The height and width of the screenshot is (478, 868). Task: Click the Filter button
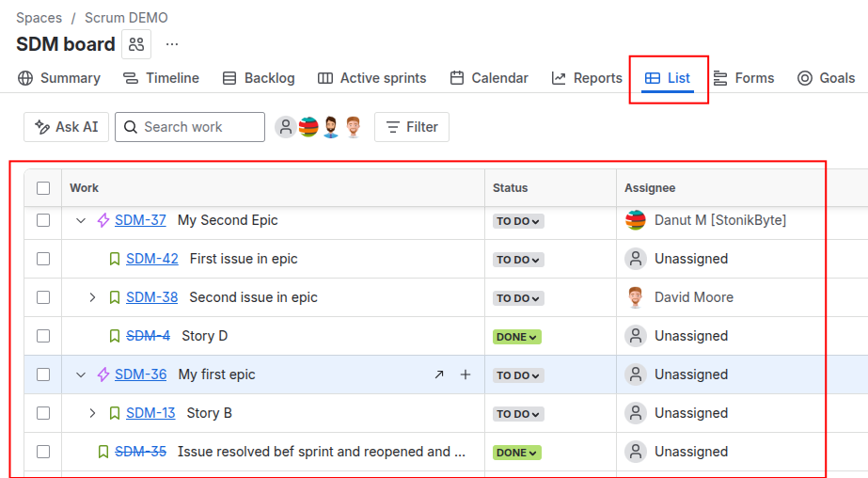tap(412, 127)
